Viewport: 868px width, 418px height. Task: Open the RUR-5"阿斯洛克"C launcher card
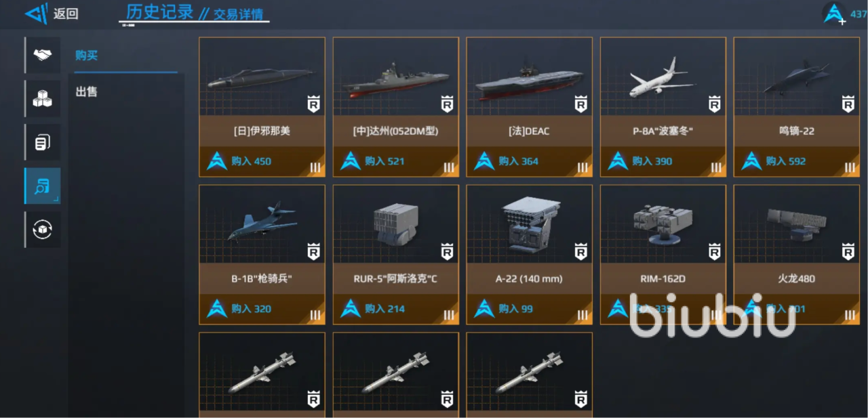pyautogui.click(x=395, y=255)
